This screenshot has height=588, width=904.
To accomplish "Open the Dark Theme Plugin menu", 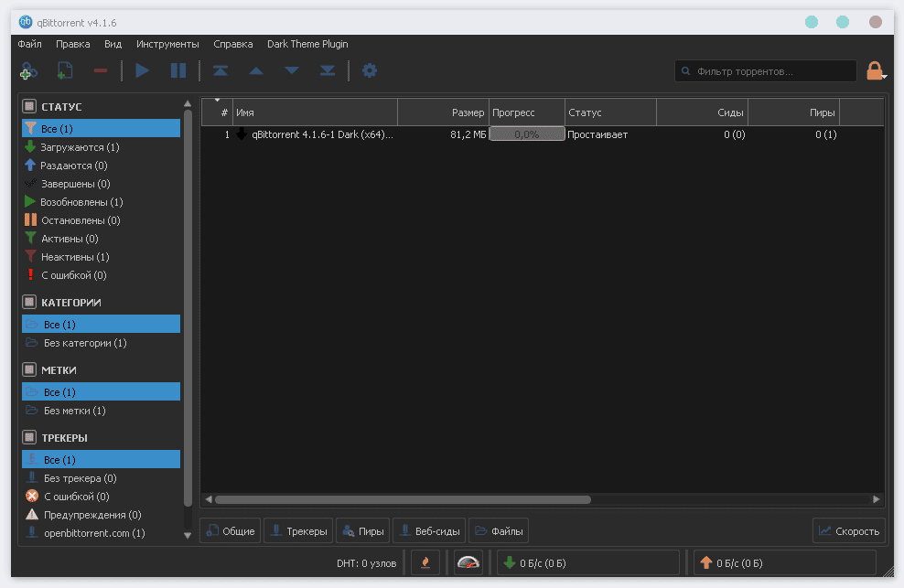I will [307, 44].
